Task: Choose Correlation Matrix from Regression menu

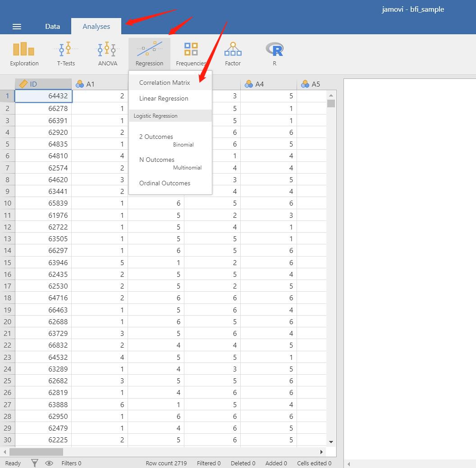Action: (170, 83)
